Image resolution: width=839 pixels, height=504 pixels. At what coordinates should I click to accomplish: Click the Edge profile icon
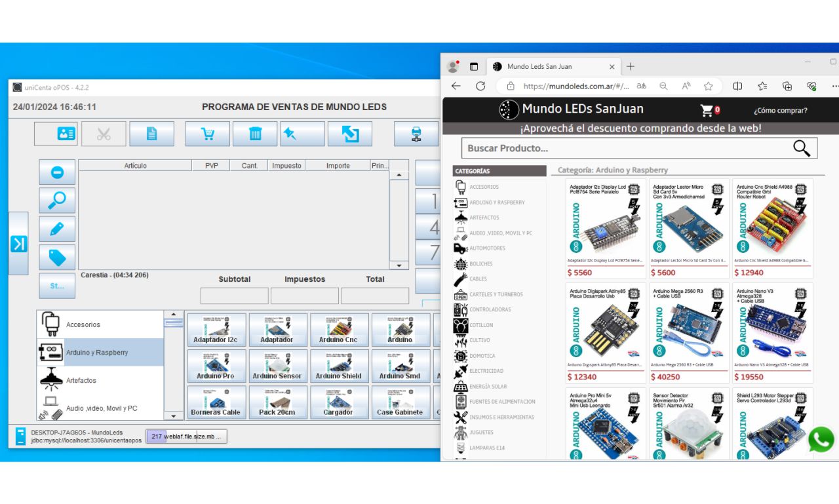click(x=453, y=66)
